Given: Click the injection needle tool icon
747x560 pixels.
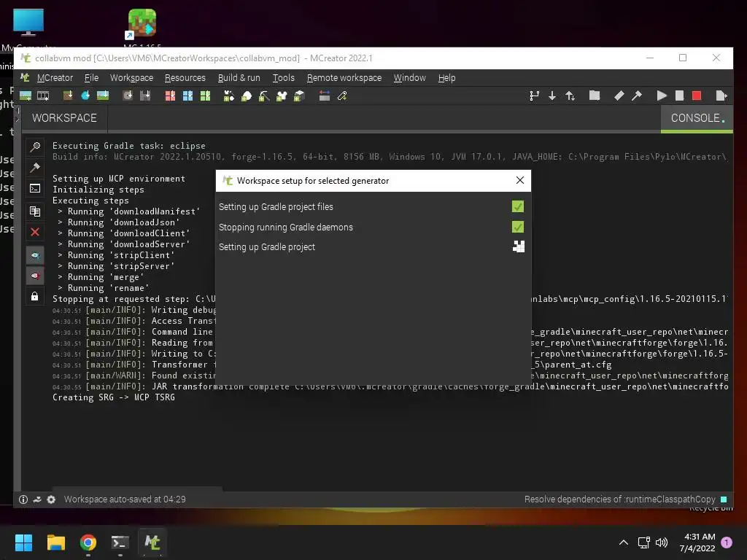Looking at the screenshot, I should tap(342, 96).
